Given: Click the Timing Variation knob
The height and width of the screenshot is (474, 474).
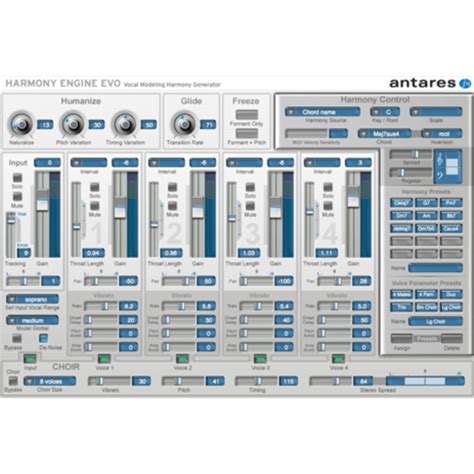Looking at the screenshot, I should pyautogui.click(x=125, y=124).
